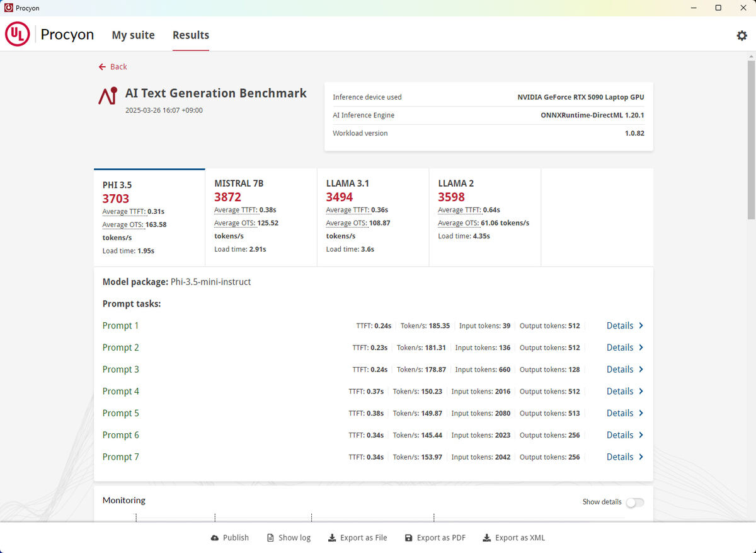The width and height of the screenshot is (756, 553).
Task: Click Export as File button
Action: pos(358,538)
